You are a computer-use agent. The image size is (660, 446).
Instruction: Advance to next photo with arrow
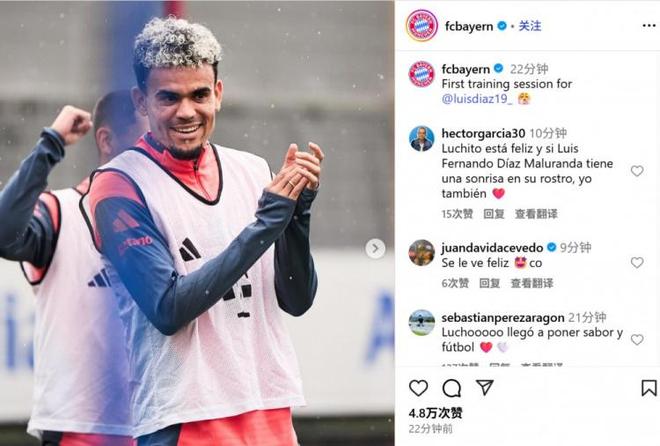tap(375, 249)
